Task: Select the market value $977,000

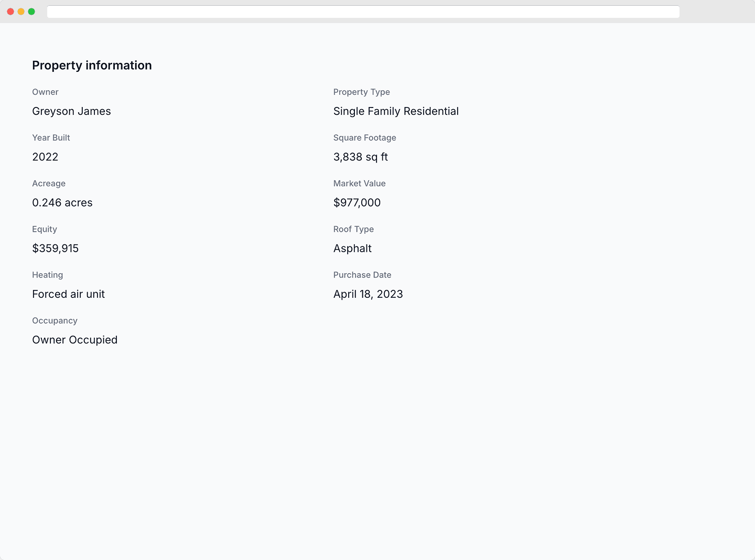Action: click(x=357, y=202)
